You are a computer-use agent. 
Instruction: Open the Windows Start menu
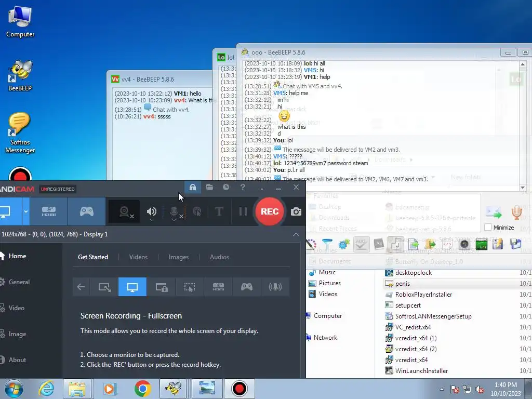click(x=14, y=389)
